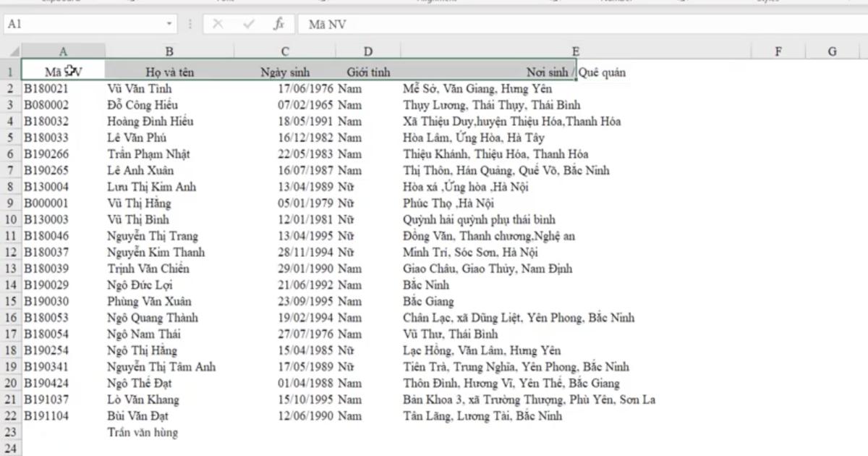Screen dimensions: 868x456
Task: Click the Nơi sinh / Quê quán header cell
Action: point(575,72)
